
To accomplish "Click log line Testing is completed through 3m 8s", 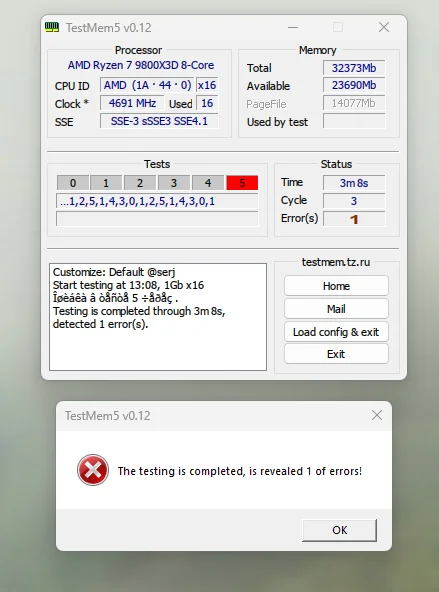I will pos(139,311).
